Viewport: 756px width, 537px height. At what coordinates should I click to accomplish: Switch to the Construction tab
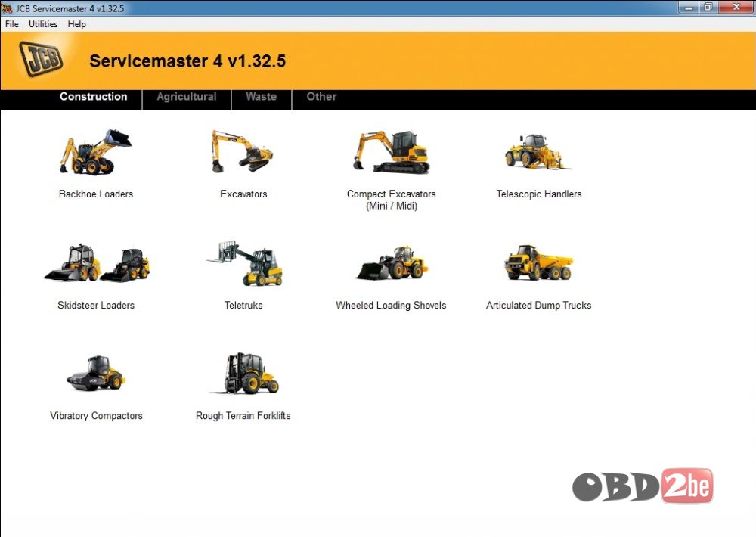coord(94,97)
